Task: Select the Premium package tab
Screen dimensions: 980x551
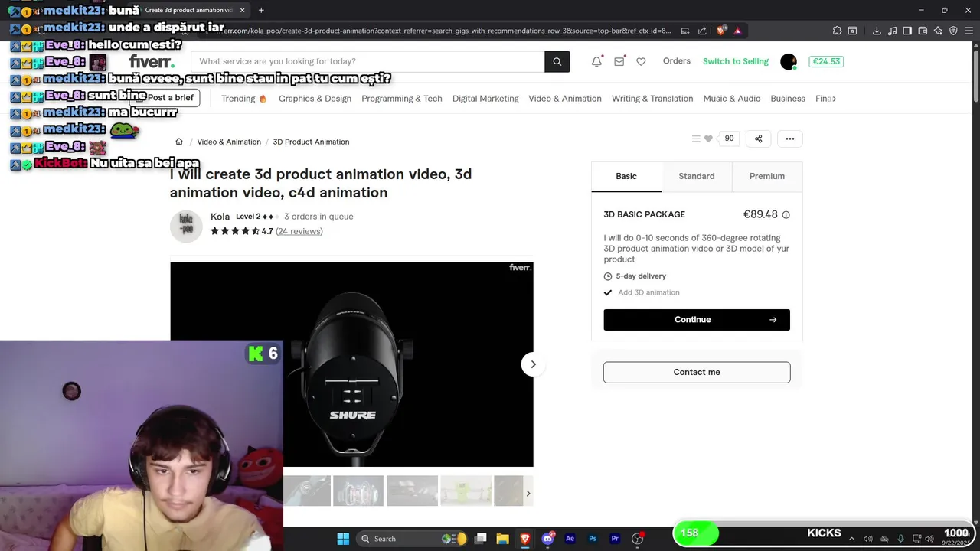Action: (766, 176)
